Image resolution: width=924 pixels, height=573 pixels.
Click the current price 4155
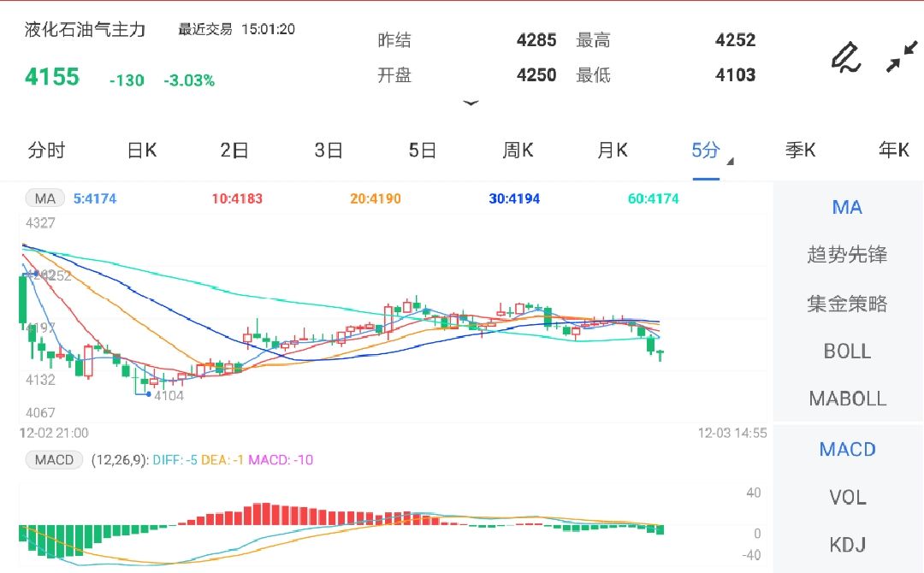pyautogui.click(x=52, y=77)
